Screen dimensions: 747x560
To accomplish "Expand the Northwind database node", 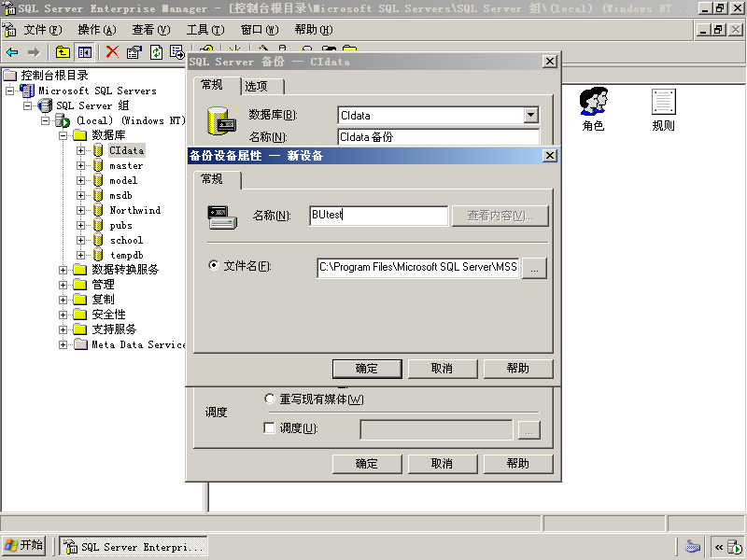I will point(80,210).
